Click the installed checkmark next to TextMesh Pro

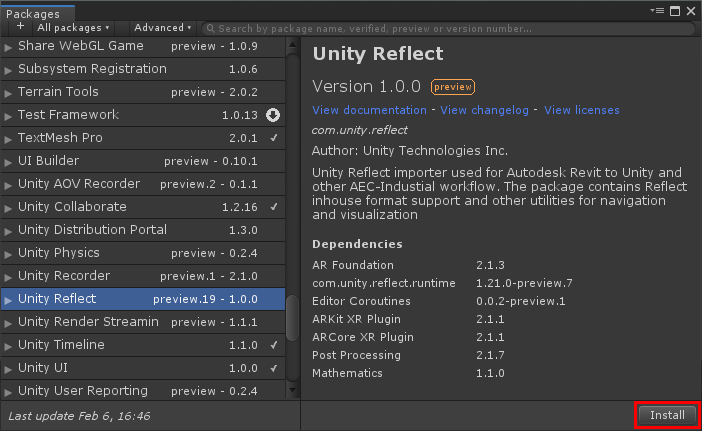273,138
